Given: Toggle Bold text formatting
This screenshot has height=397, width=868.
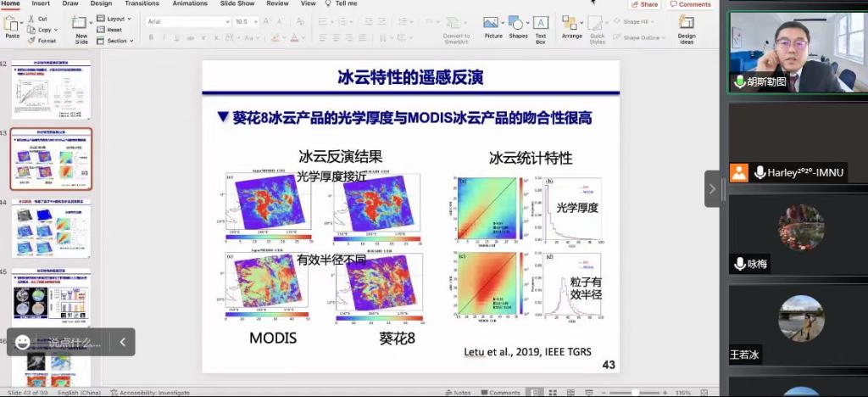Looking at the screenshot, I should pos(151,37).
